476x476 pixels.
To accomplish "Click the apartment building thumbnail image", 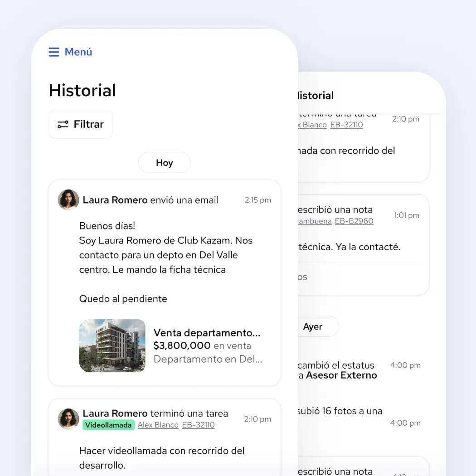I will tap(112, 345).
